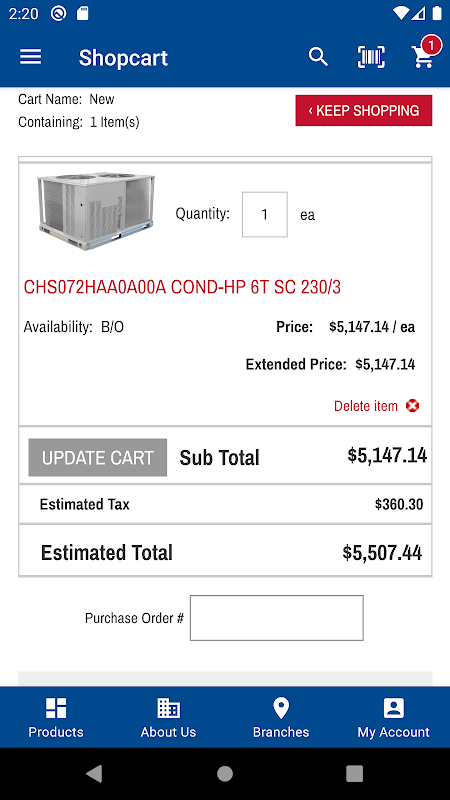Tap the Products grid icon

tap(56, 708)
